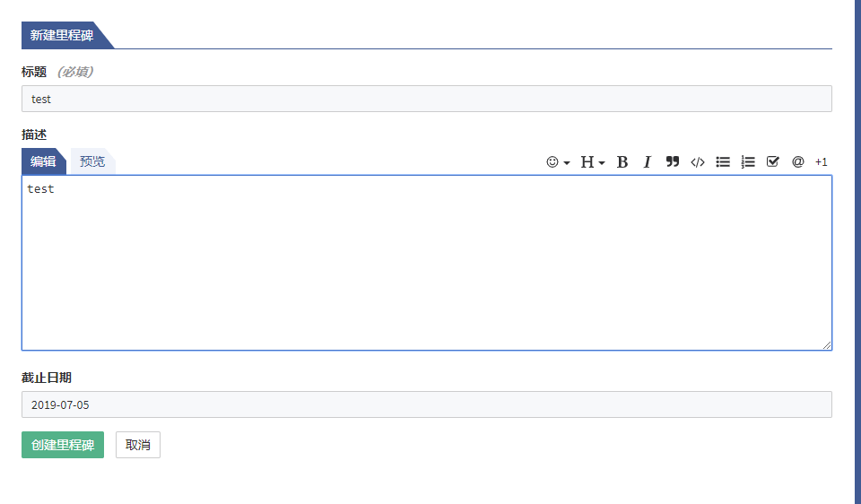The image size is (861, 504).
Task: Switch to the 预览 tab
Action: [x=92, y=161]
